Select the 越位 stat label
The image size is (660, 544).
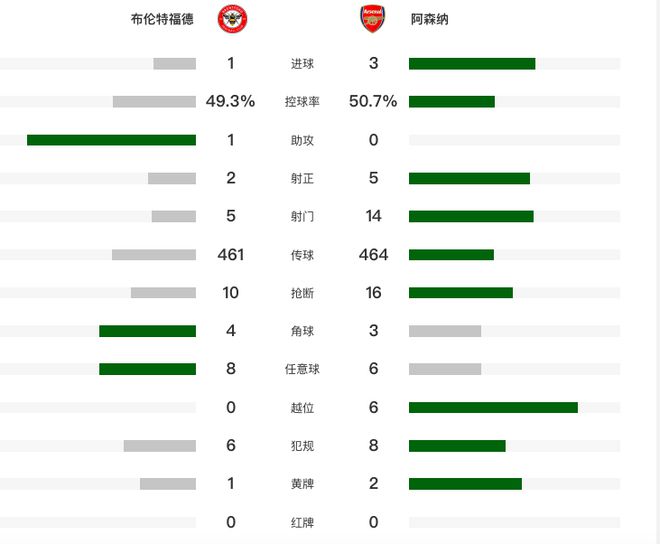(302, 408)
